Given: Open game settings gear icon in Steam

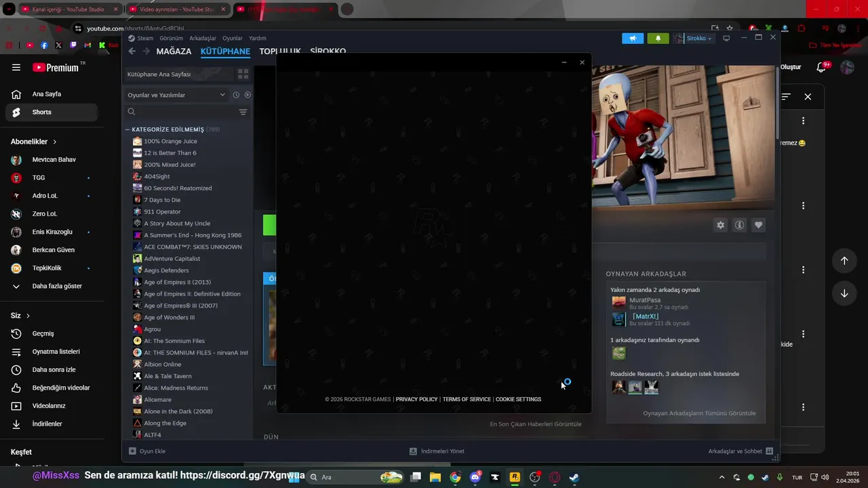Looking at the screenshot, I should point(721,225).
